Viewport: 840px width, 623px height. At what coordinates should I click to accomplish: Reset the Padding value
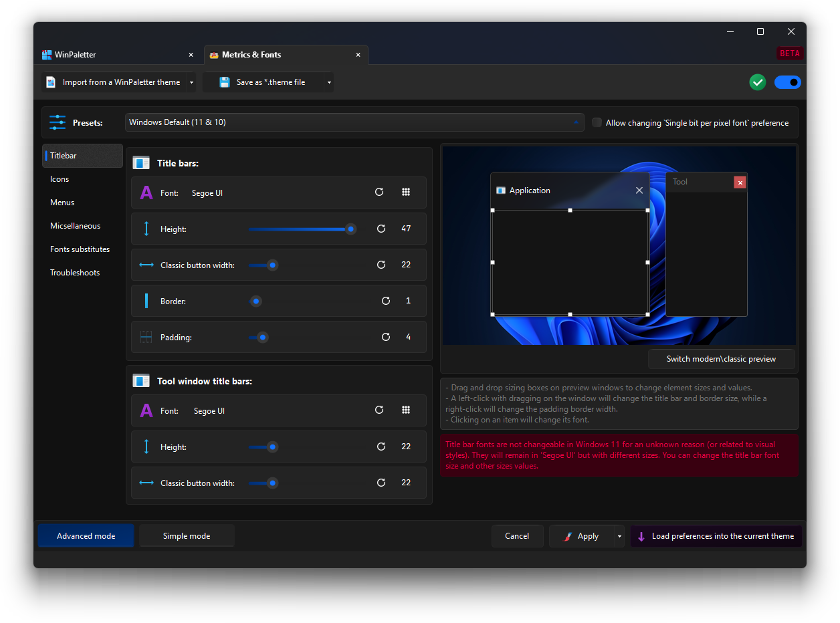[386, 337]
